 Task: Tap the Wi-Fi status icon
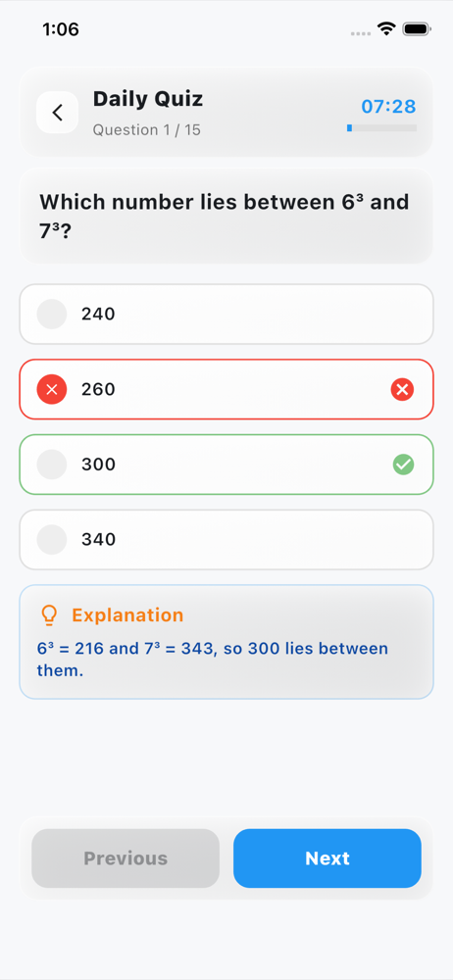386,28
